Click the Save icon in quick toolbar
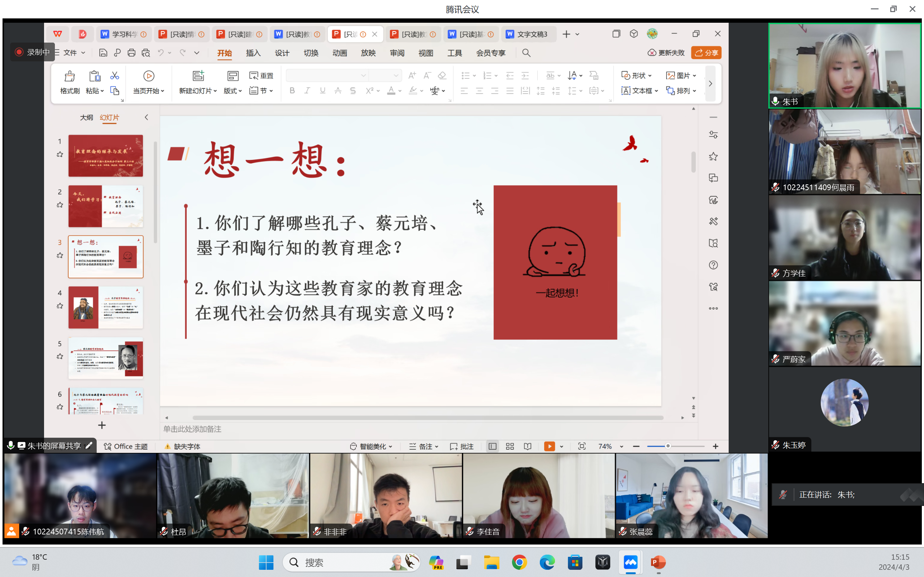 (103, 53)
